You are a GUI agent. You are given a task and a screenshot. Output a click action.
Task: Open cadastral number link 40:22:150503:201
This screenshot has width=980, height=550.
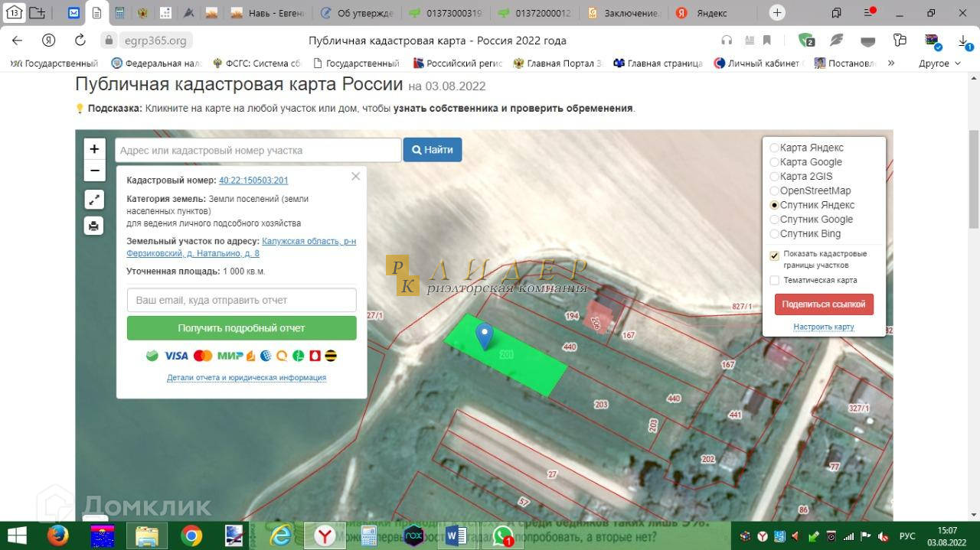click(253, 181)
